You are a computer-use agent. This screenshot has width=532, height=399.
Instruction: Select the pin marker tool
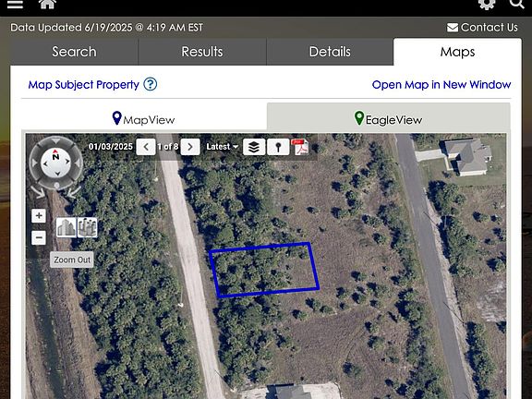(278, 147)
